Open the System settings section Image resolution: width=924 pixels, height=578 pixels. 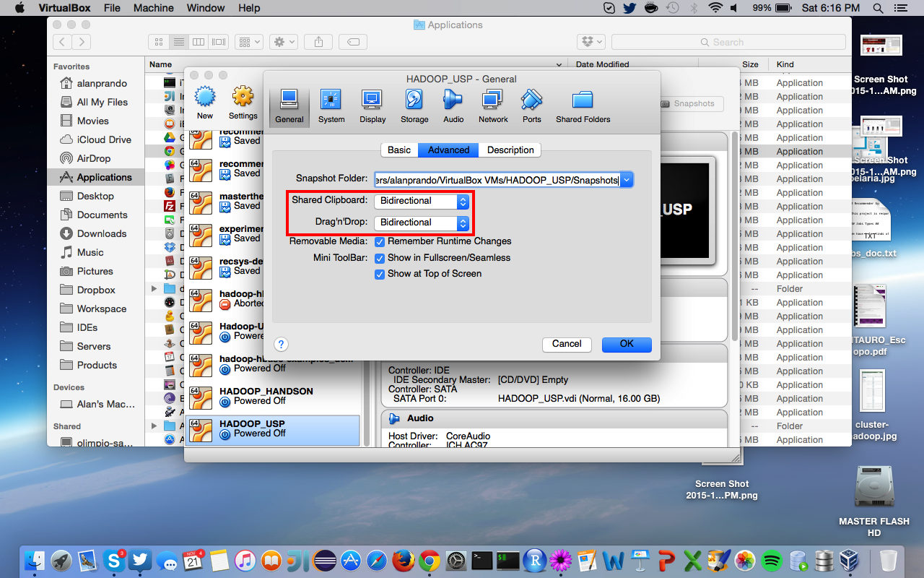pyautogui.click(x=331, y=107)
